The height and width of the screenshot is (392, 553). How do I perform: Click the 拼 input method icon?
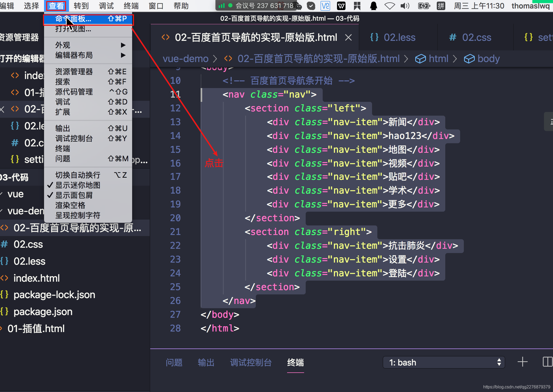(441, 6)
